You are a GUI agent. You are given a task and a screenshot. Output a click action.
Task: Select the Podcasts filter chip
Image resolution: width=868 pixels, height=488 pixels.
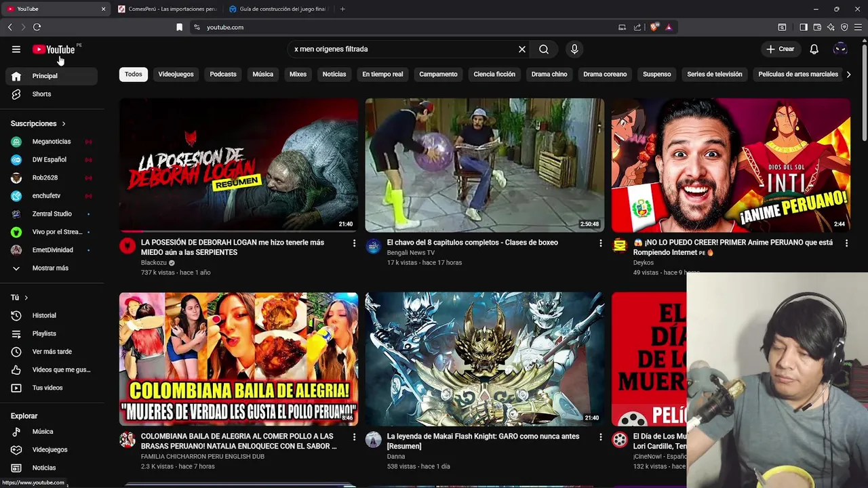point(223,74)
